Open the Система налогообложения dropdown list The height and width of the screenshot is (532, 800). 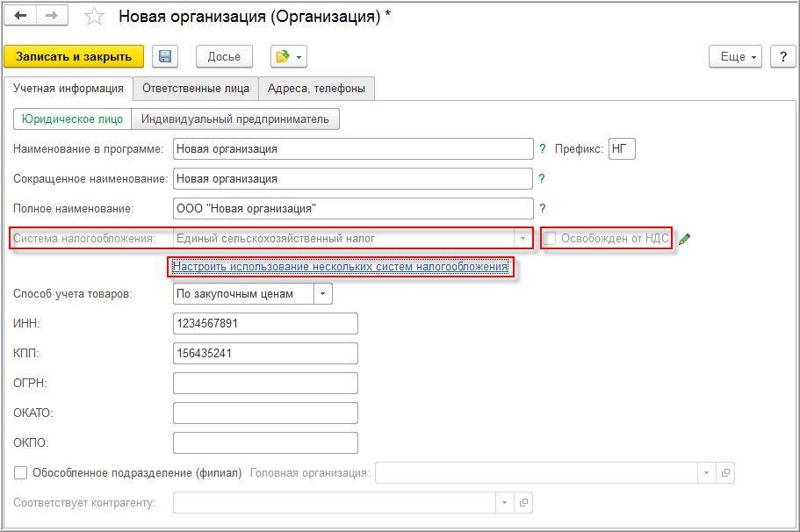coord(523,238)
